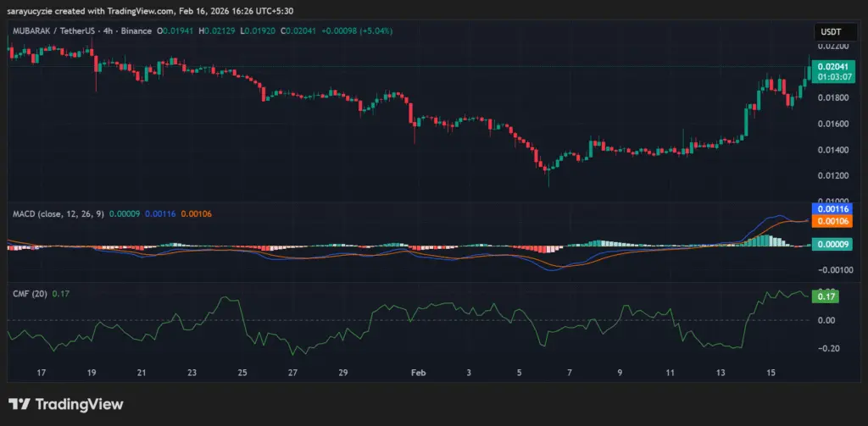Click date 13 on the time axis
868x426 pixels.
tap(721, 373)
